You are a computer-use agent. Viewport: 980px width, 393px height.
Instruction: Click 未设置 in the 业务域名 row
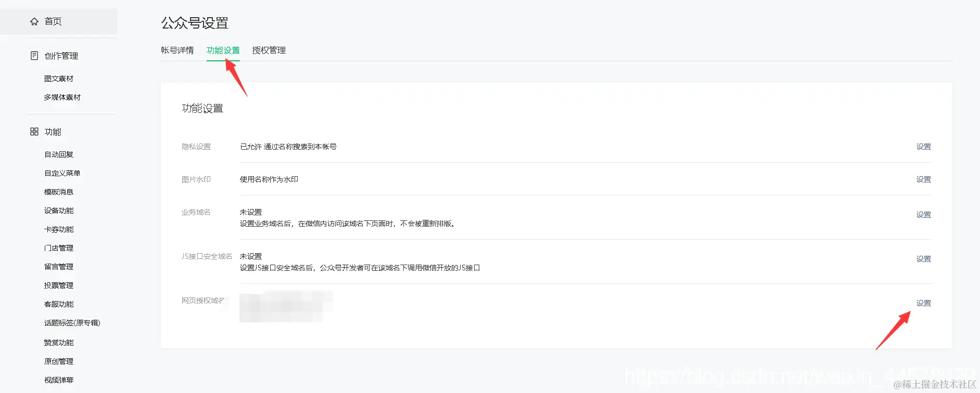point(251,212)
